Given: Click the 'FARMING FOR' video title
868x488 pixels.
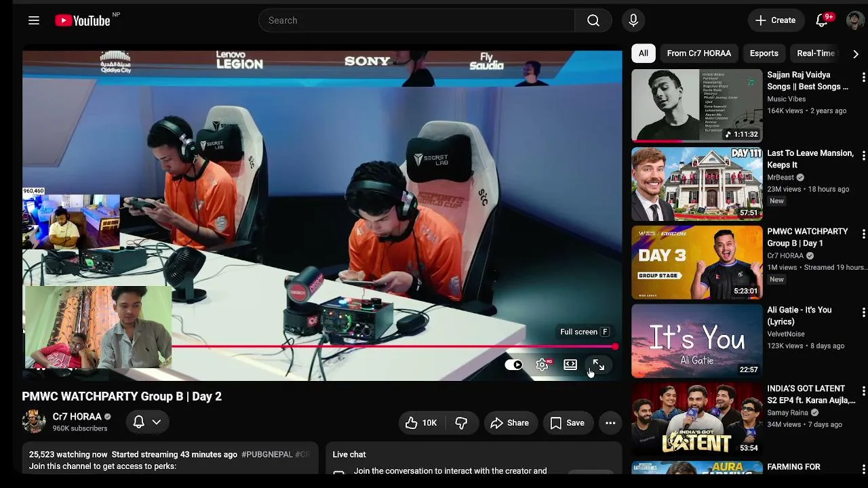Looking at the screenshot, I should tap(793, 467).
